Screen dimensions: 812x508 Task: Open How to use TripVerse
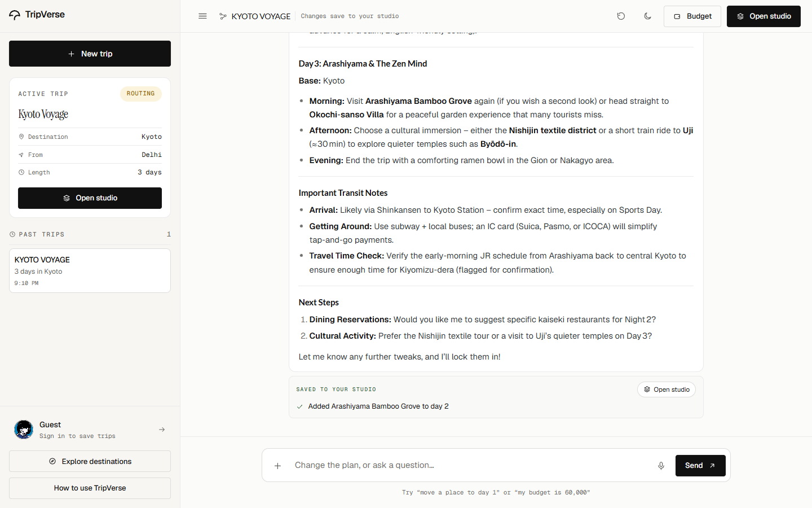click(90, 488)
